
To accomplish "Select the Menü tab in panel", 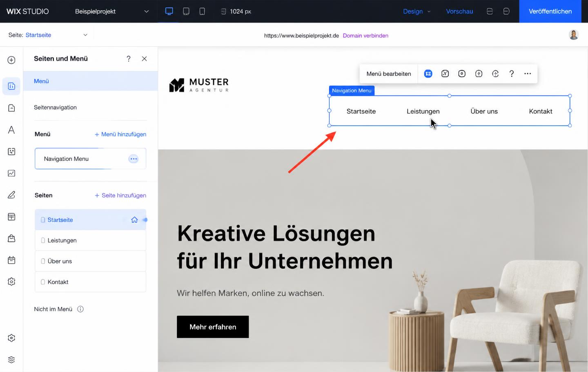I will (90, 81).
